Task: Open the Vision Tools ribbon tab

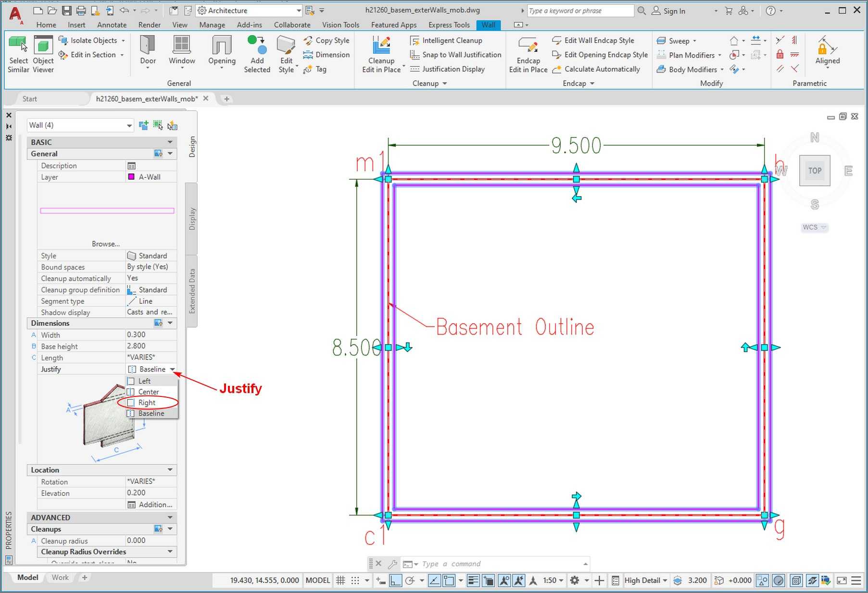Action: tap(340, 25)
